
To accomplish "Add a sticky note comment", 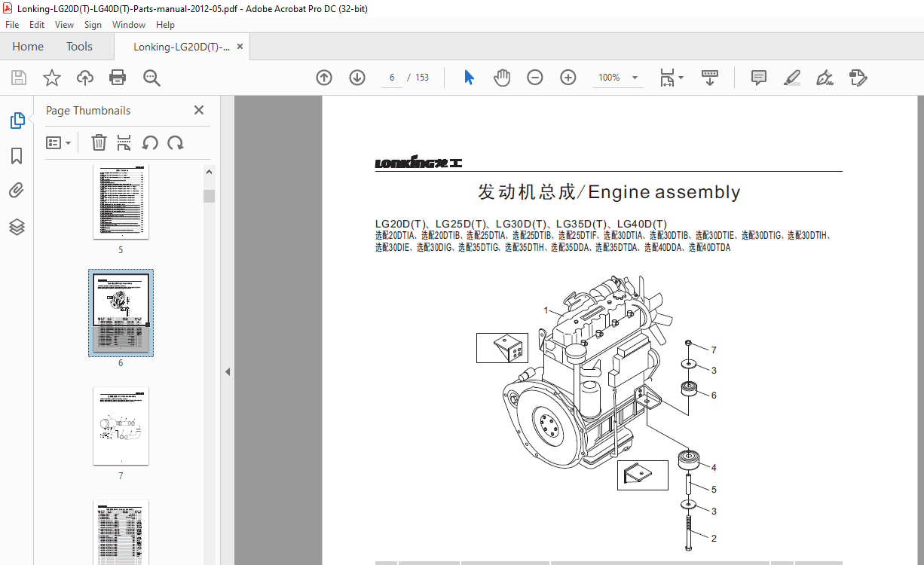I will 758,78.
